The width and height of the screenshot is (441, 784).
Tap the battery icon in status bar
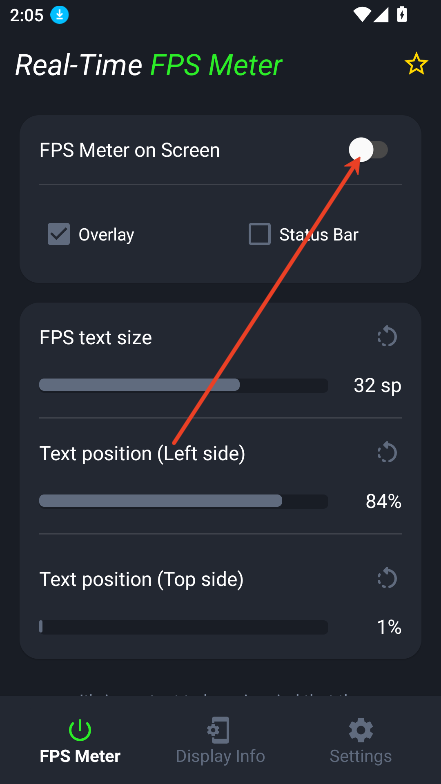point(402,14)
